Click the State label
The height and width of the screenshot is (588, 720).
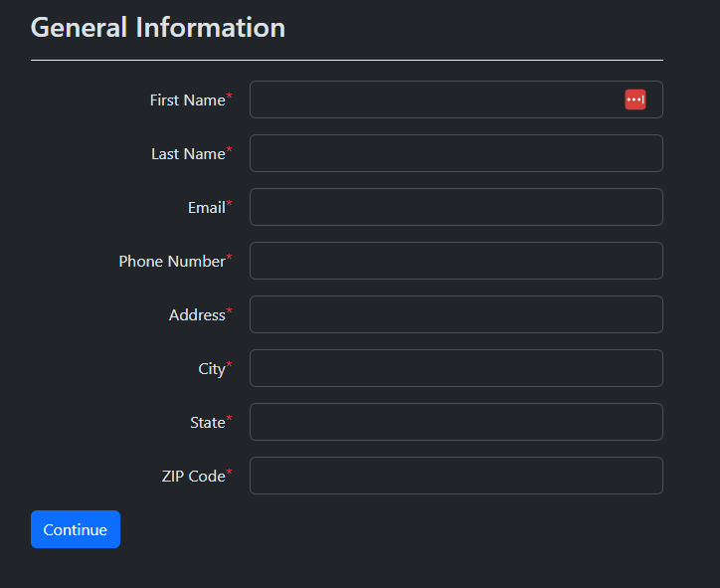point(208,423)
